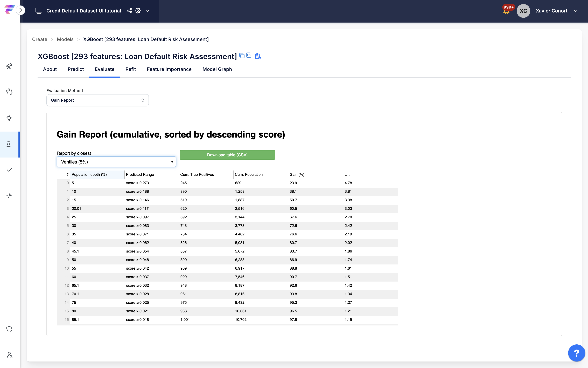Open the Evaluation Method dropdown
The image size is (588, 368).
[97, 100]
